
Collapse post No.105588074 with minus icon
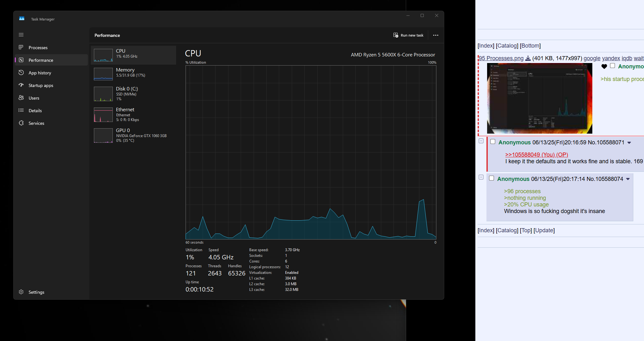481,177
